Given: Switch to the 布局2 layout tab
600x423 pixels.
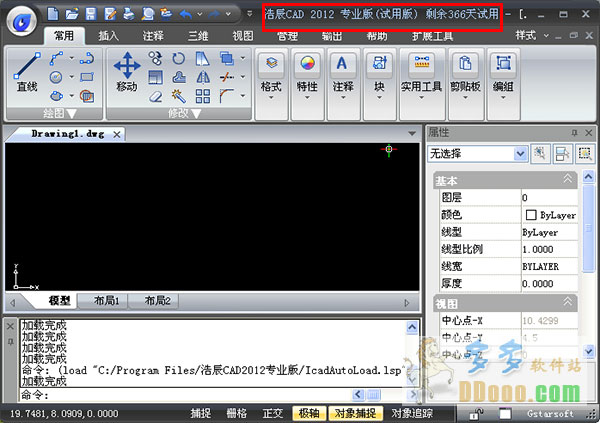Looking at the screenshot, I should 157,301.
